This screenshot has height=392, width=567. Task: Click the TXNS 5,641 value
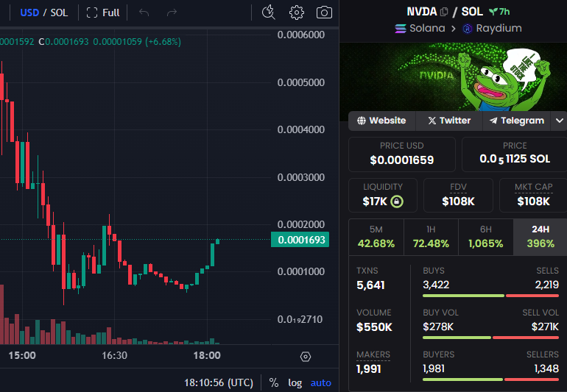point(370,285)
